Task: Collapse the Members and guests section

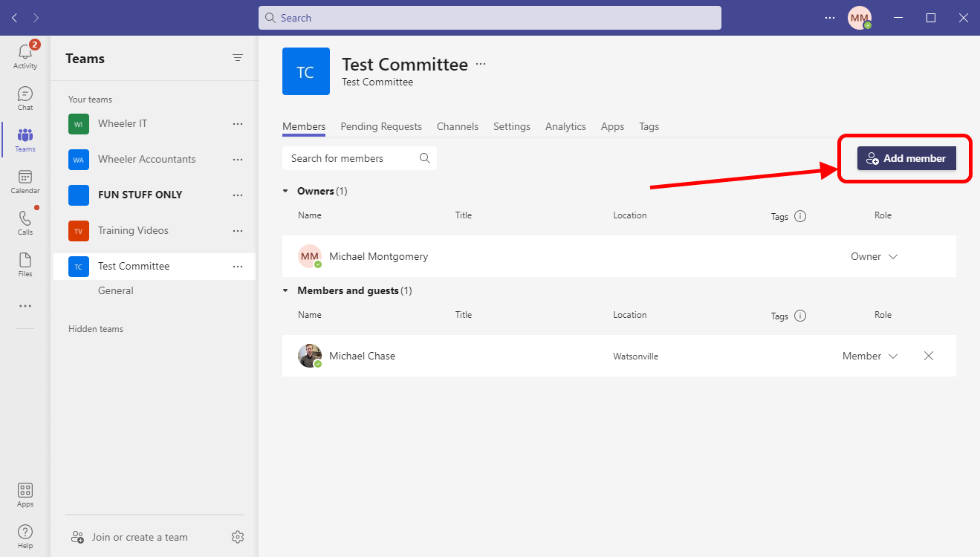Action: coord(285,290)
